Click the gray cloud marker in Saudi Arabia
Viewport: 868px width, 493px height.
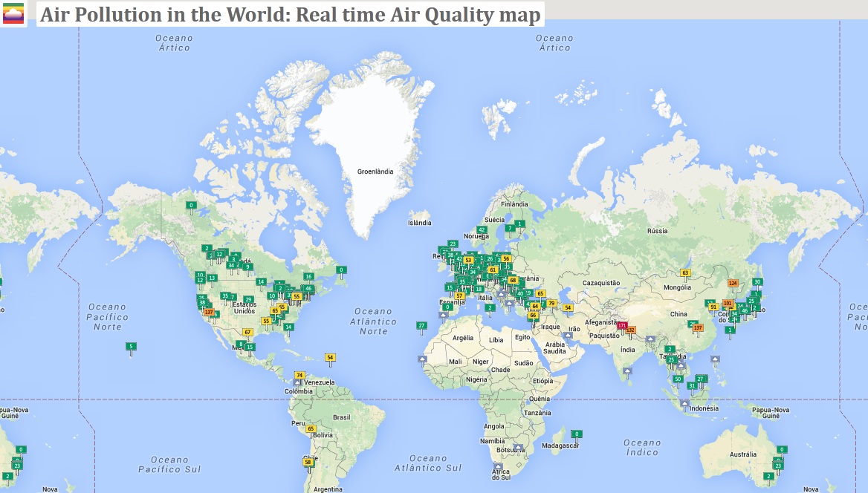click(x=566, y=335)
